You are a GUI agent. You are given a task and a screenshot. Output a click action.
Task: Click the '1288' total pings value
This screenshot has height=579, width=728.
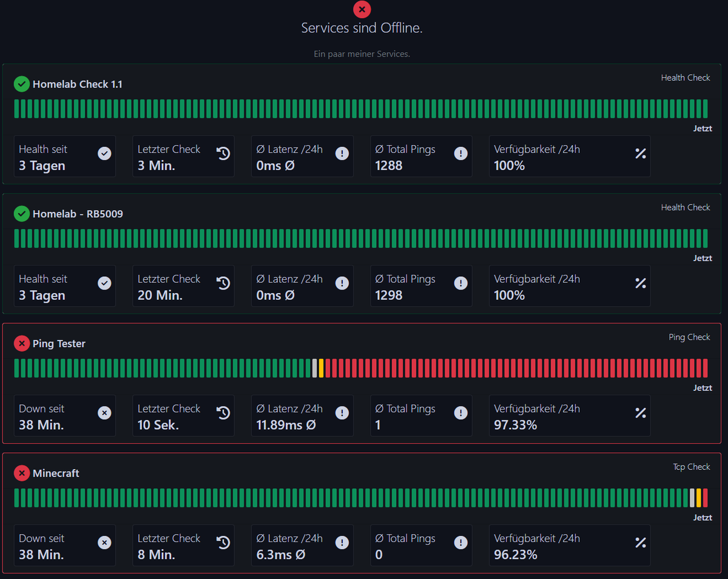389,166
